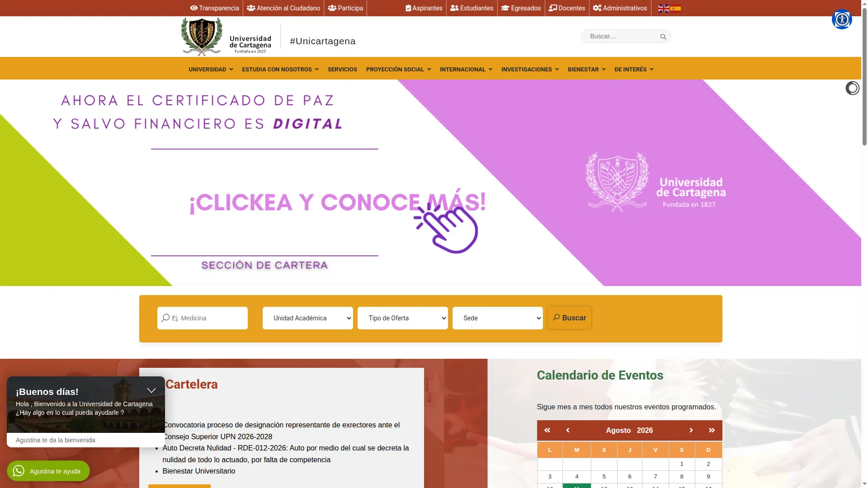Image resolution: width=868 pixels, height=488 pixels.
Task: Go to the Aspirantes section
Action: pos(424,8)
